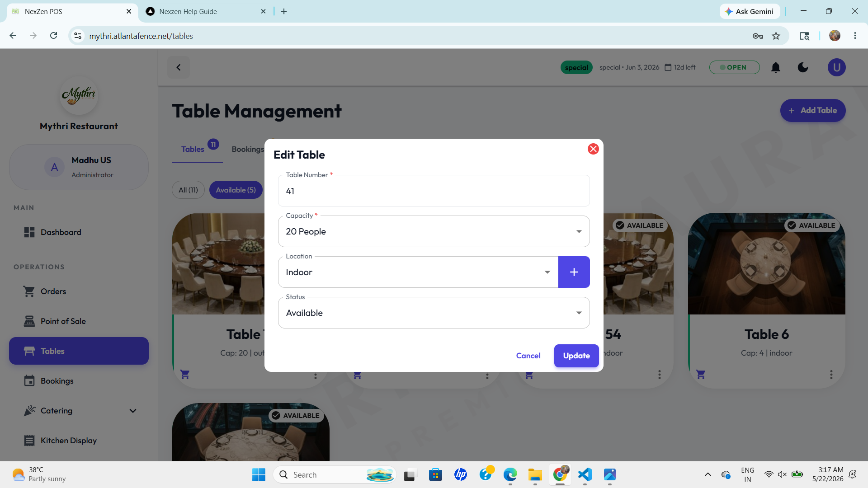Screen dimensions: 868x488
Task: Open notifications bell
Action: click(x=776, y=67)
